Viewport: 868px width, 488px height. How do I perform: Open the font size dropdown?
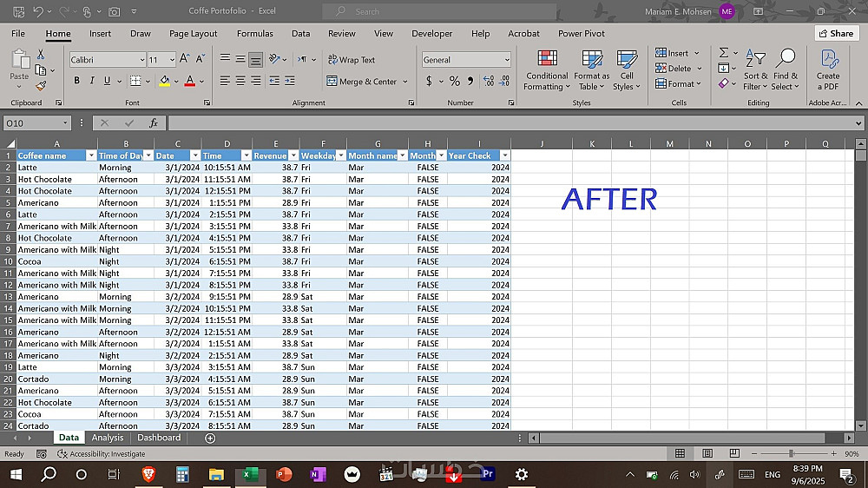point(172,60)
